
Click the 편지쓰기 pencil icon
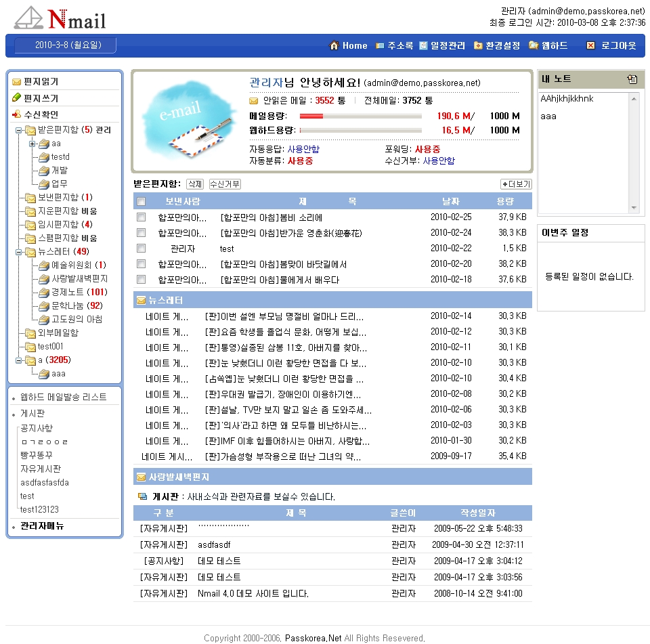pyautogui.click(x=17, y=98)
